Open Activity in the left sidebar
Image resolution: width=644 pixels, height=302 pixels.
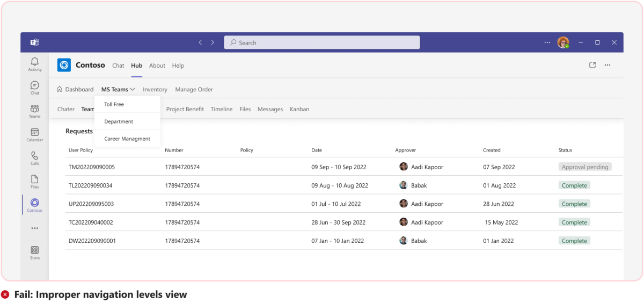(x=35, y=64)
